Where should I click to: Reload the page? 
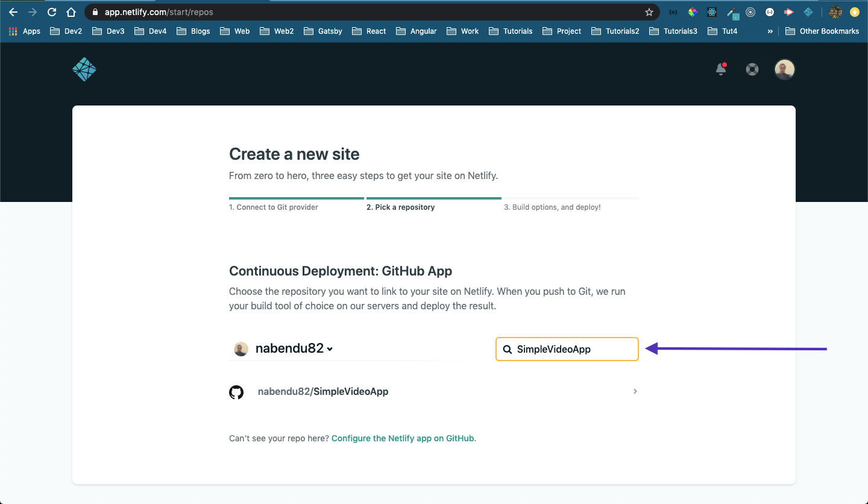52,12
